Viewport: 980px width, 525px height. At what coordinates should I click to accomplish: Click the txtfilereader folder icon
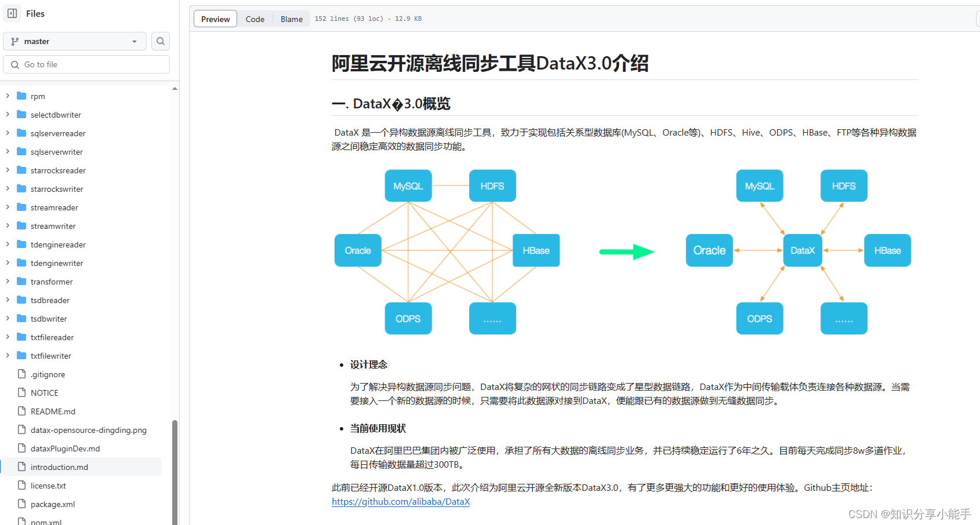tap(22, 337)
